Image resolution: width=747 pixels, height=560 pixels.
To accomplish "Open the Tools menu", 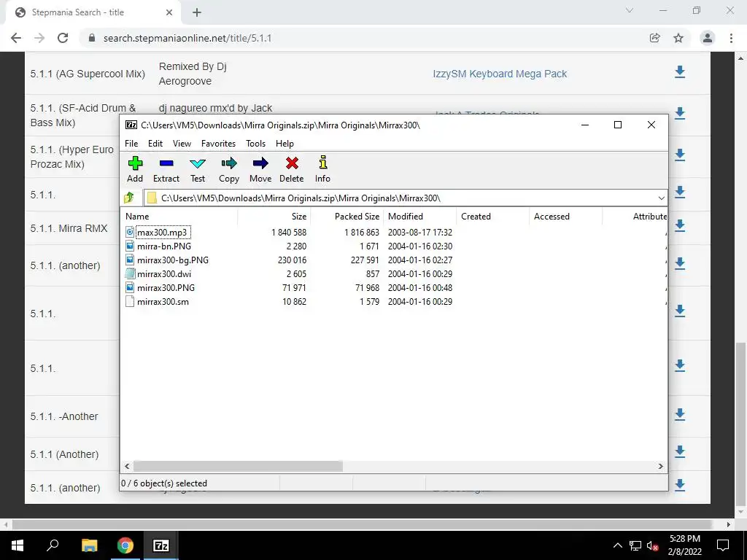I will click(256, 144).
